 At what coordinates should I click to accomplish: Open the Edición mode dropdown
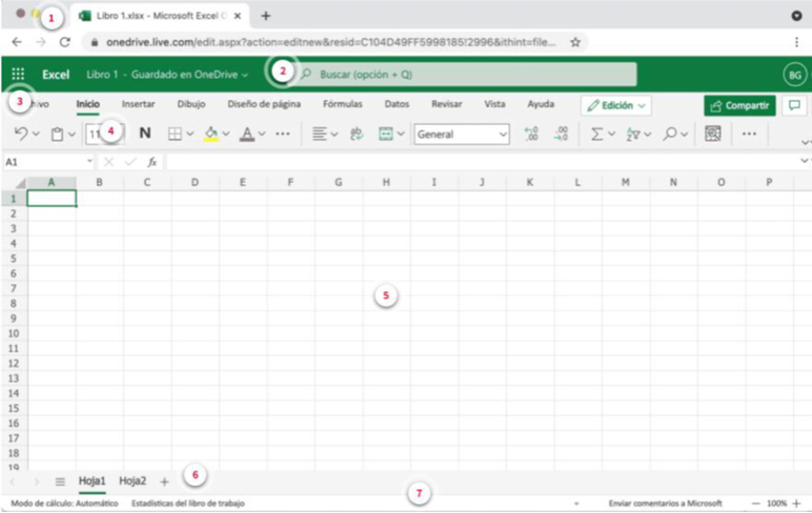[x=616, y=105]
